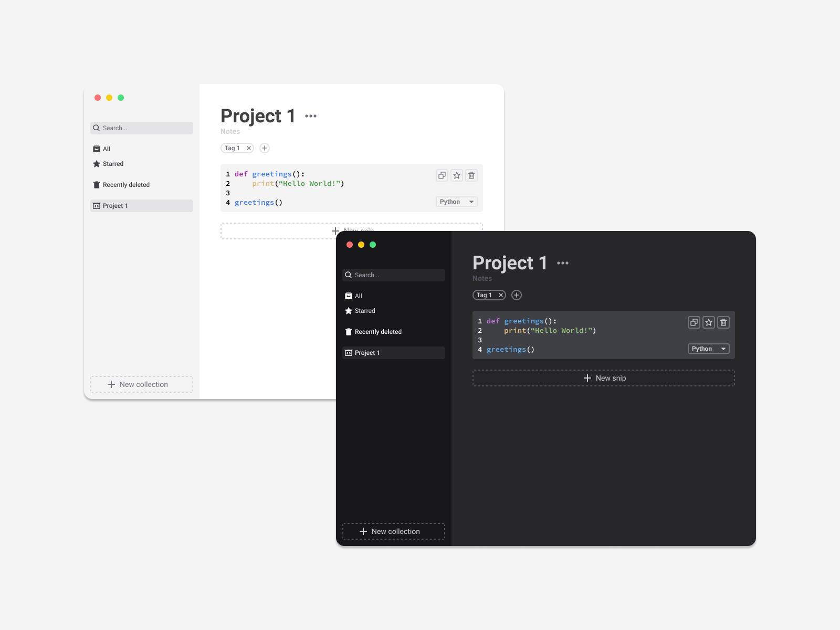This screenshot has width=840, height=630.
Task: Copy the snippet in the dark window
Action: [694, 322]
